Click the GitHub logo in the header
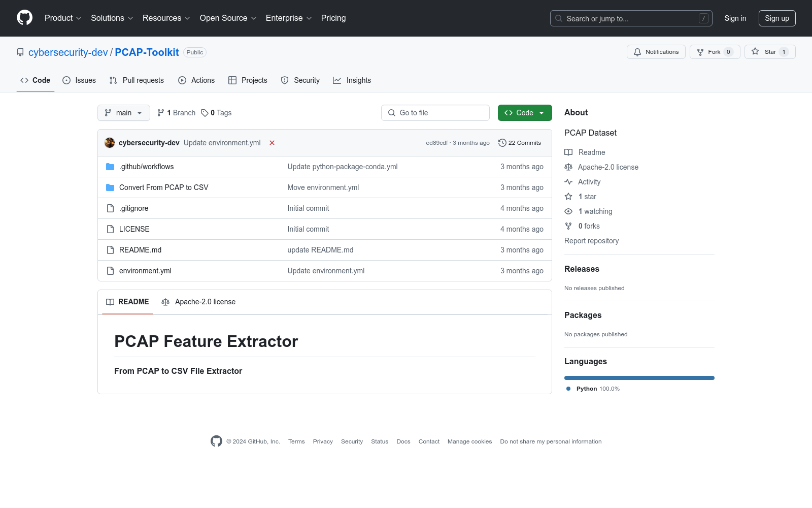The image size is (812, 508). (x=24, y=18)
